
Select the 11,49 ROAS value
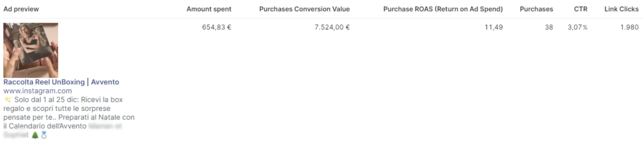click(494, 27)
